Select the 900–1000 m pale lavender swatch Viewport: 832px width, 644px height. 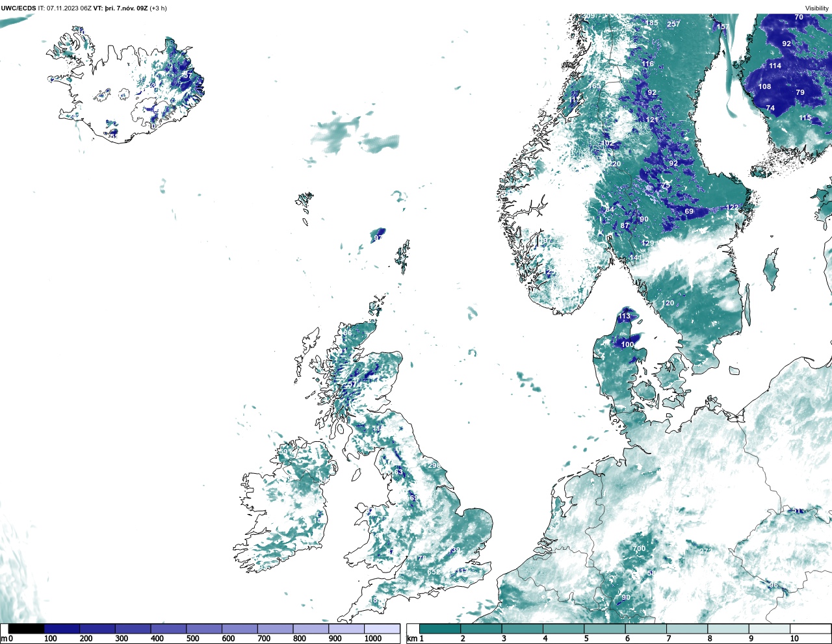tap(346, 628)
